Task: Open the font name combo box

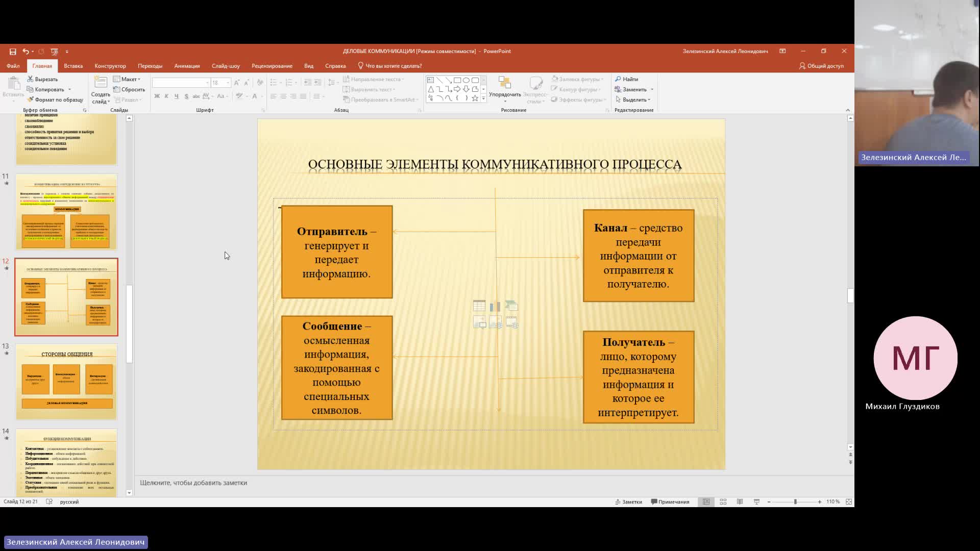Action: (x=181, y=83)
